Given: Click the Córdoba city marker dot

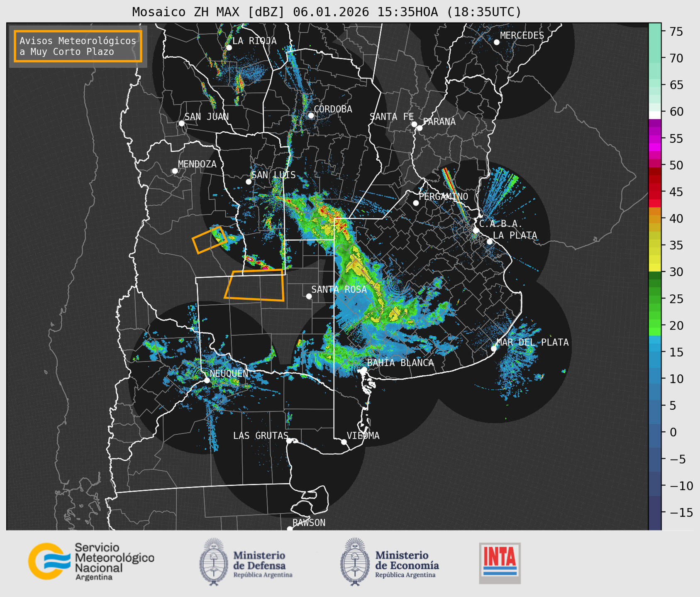Looking at the screenshot, I should click(x=311, y=115).
